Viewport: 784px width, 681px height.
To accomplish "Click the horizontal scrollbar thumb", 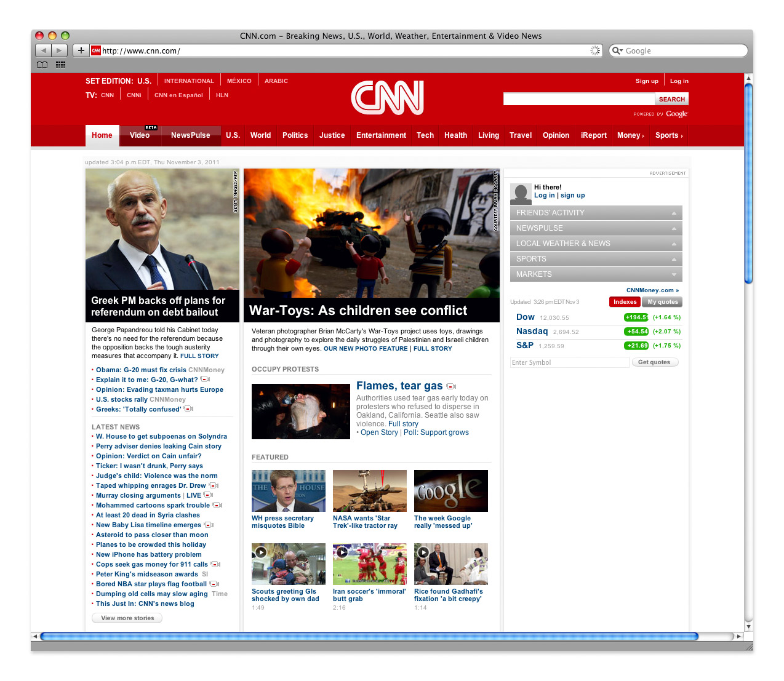I will pos(369,636).
